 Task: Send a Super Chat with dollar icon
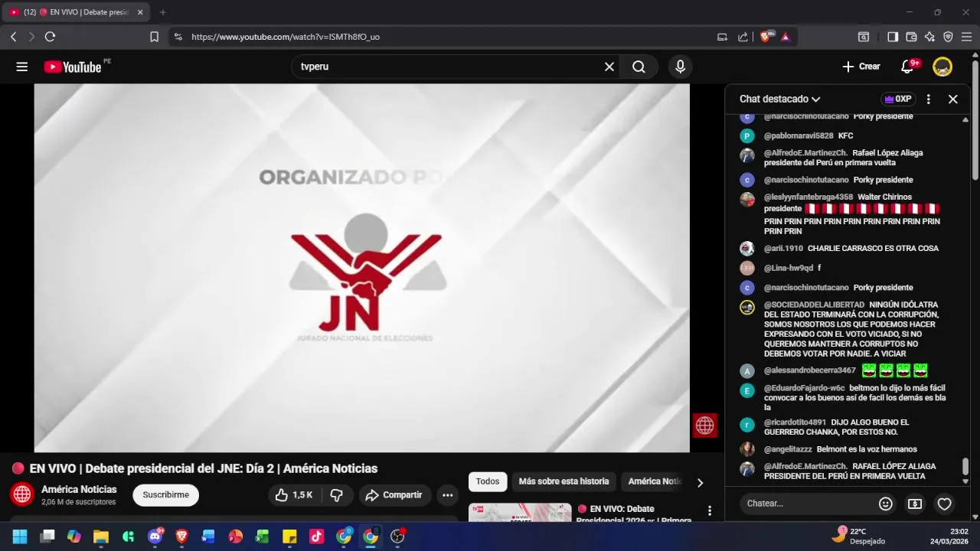click(x=915, y=504)
